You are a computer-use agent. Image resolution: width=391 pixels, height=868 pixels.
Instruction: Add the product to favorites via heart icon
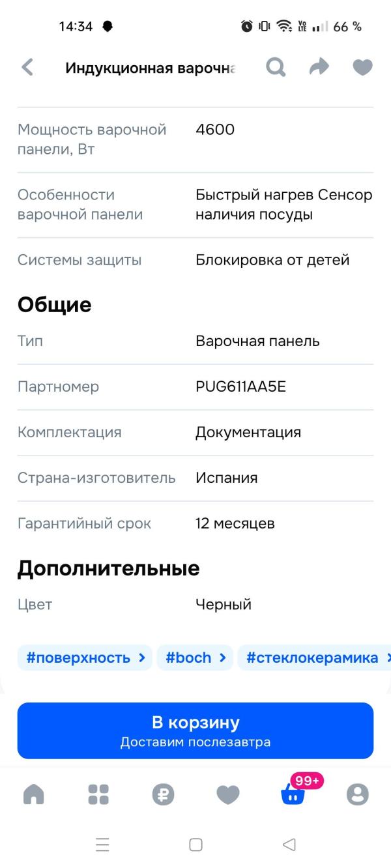(x=362, y=67)
